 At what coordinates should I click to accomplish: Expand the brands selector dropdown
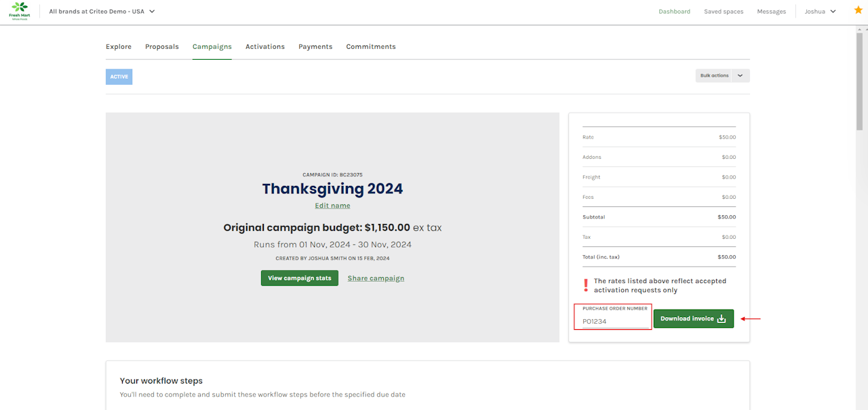coord(102,12)
